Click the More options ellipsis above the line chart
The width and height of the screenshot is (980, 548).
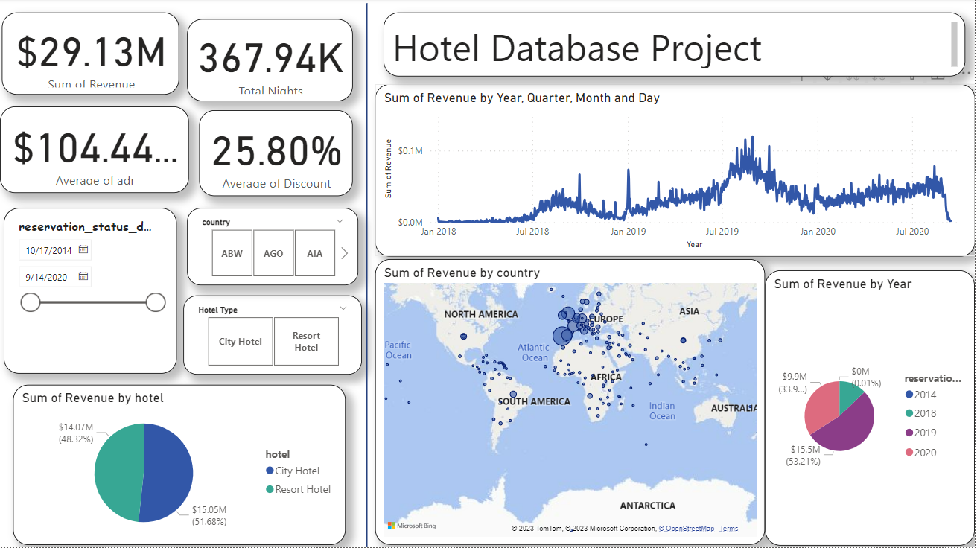pos(967,74)
